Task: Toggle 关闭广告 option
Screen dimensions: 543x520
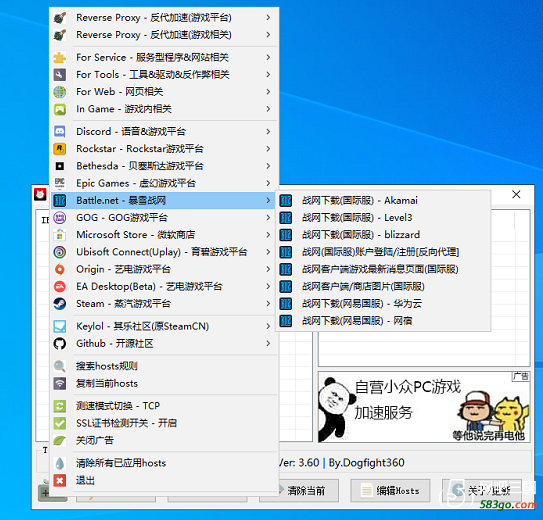Action: click(x=165, y=440)
